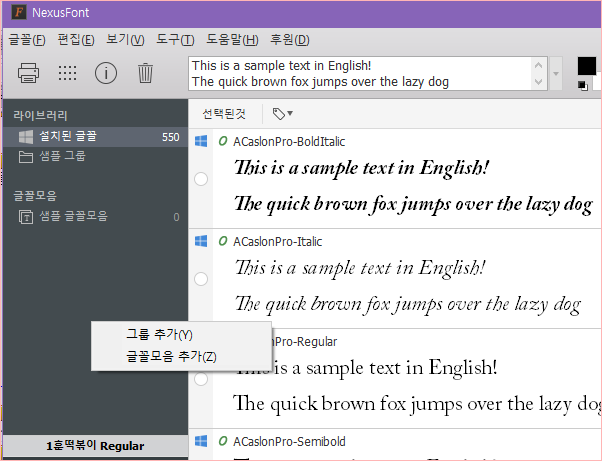Screen dimensions: 602x461
Task: Select the 샘플 글꼴모음 collection
Action: pos(95,216)
